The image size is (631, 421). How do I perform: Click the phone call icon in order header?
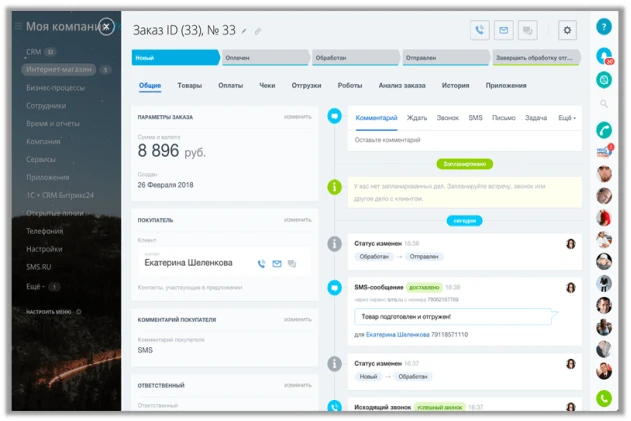tap(480, 31)
